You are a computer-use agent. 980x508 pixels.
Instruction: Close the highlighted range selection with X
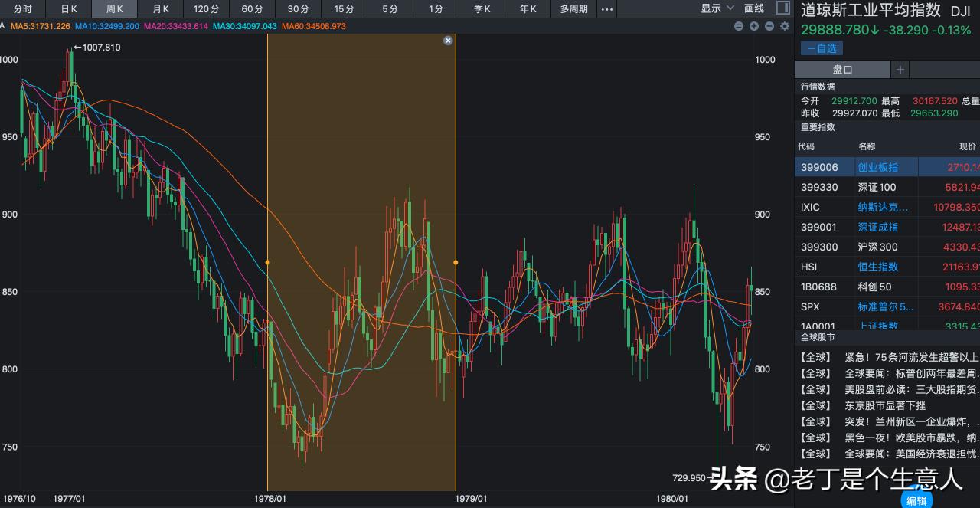tap(448, 41)
